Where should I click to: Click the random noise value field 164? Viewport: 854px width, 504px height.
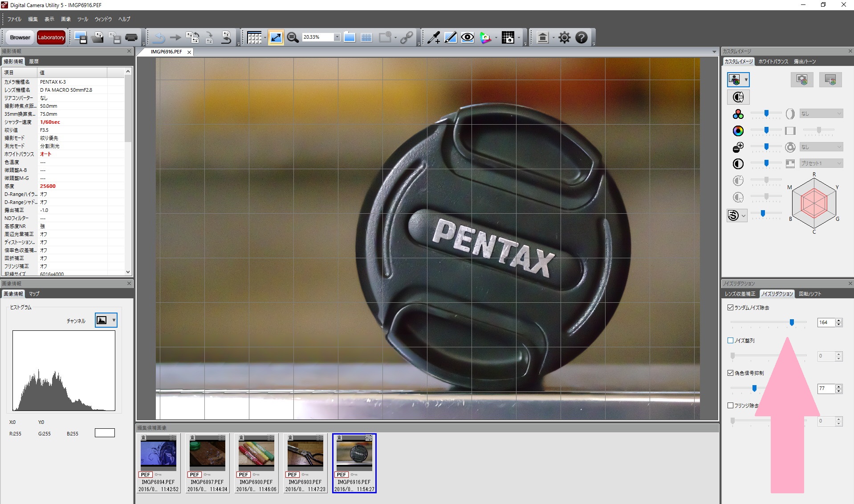pos(826,322)
